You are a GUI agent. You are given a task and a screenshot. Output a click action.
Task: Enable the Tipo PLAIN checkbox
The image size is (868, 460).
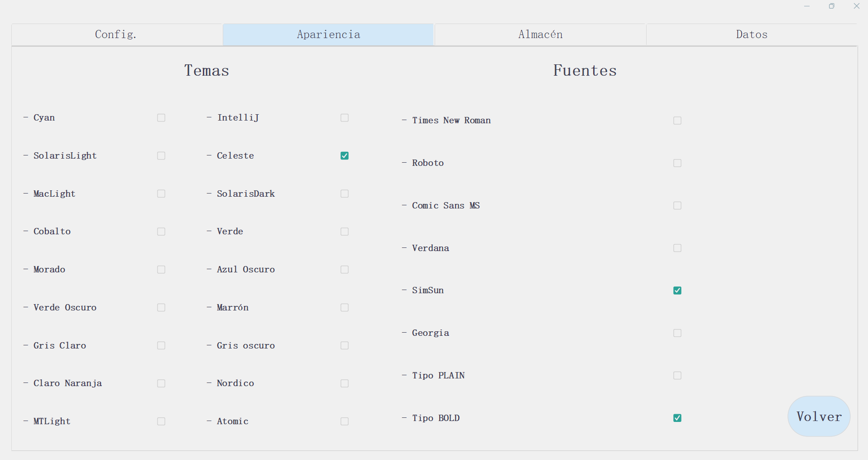pos(677,376)
